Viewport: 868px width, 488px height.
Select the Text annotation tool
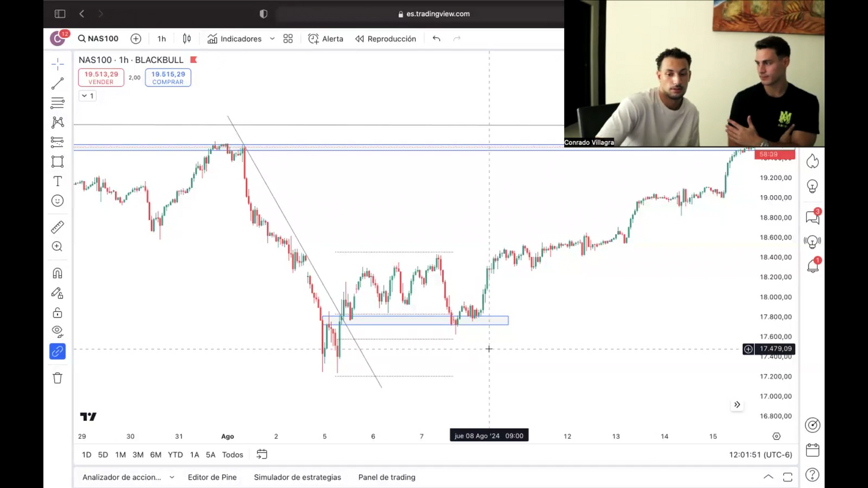click(58, 181)
